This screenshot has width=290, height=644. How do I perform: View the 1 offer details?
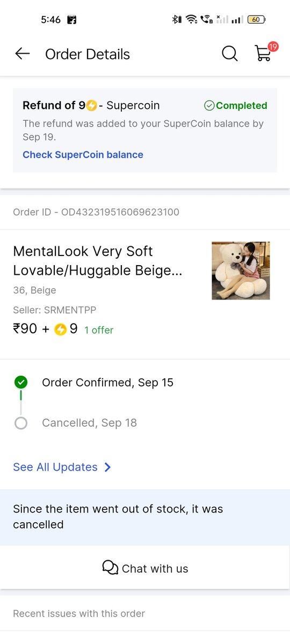point(99,330)
